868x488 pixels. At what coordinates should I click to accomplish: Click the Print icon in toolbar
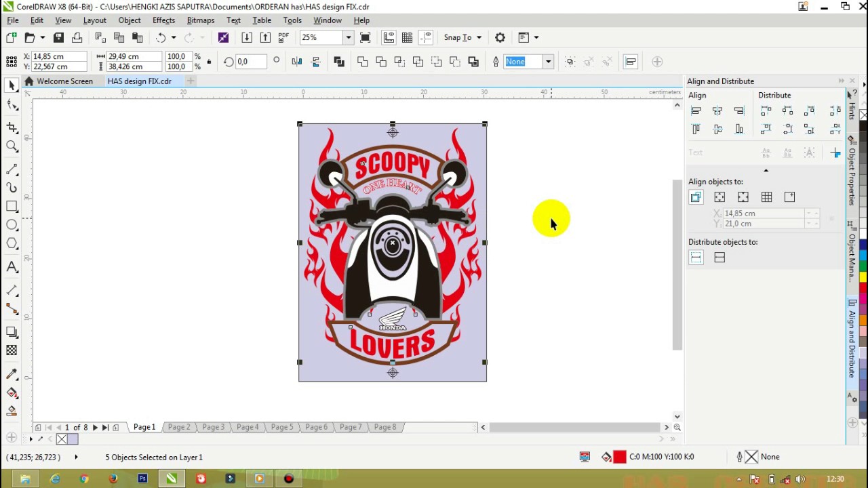click(x=77, y=38)
